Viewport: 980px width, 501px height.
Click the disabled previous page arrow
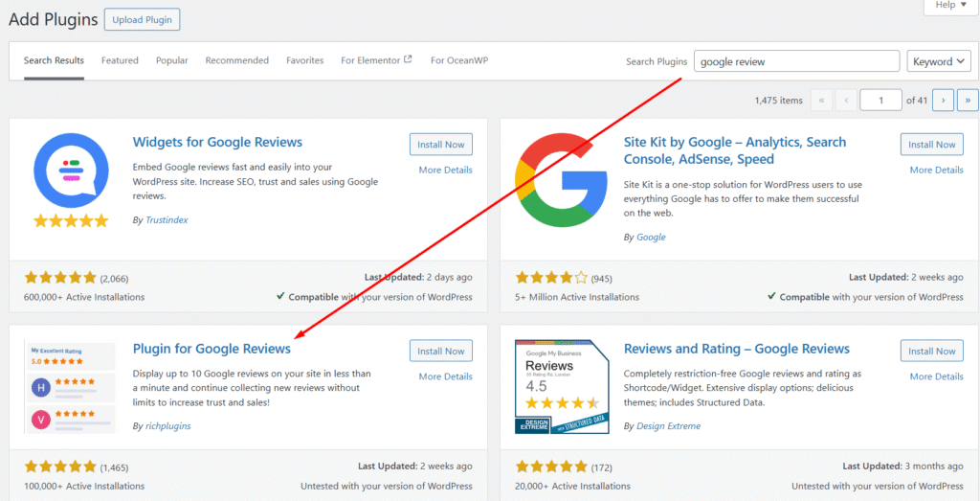pos(846,100)
